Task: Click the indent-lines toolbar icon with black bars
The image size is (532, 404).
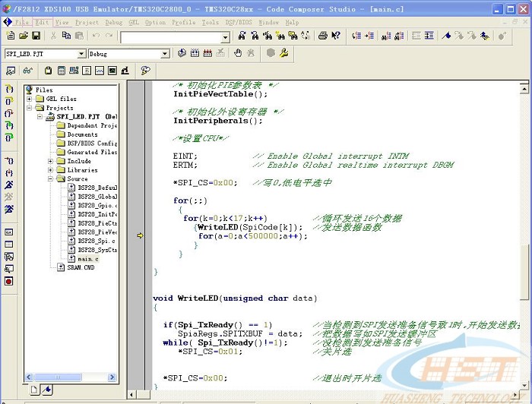Action: point(429,35)
